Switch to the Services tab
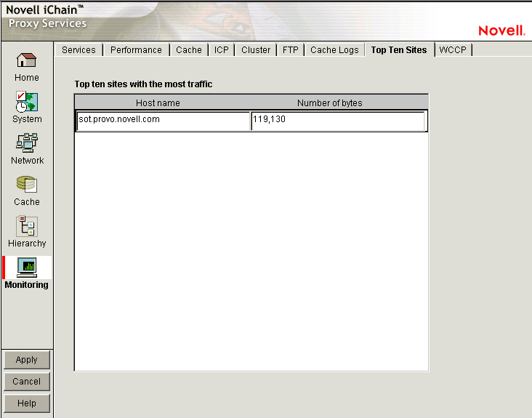The height and width of the screenshot is (418, 532). pos(78,50)
